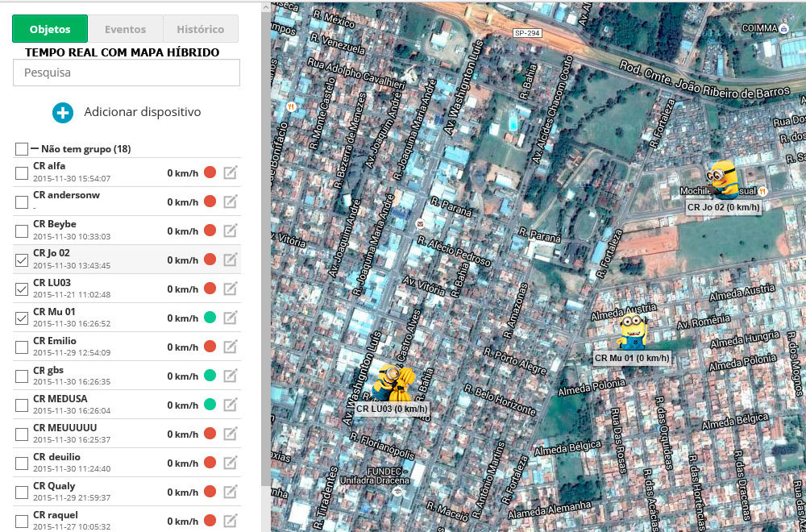The width and height of the screenshot is (806, 532).
Task: Check the CR Emilio device box
Action: tap(22, 347)
